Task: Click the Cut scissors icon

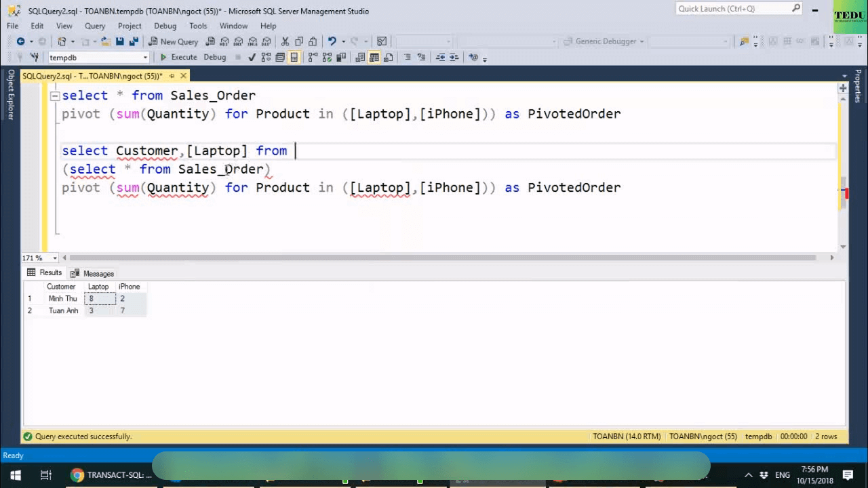Action: tap(285, 41)
